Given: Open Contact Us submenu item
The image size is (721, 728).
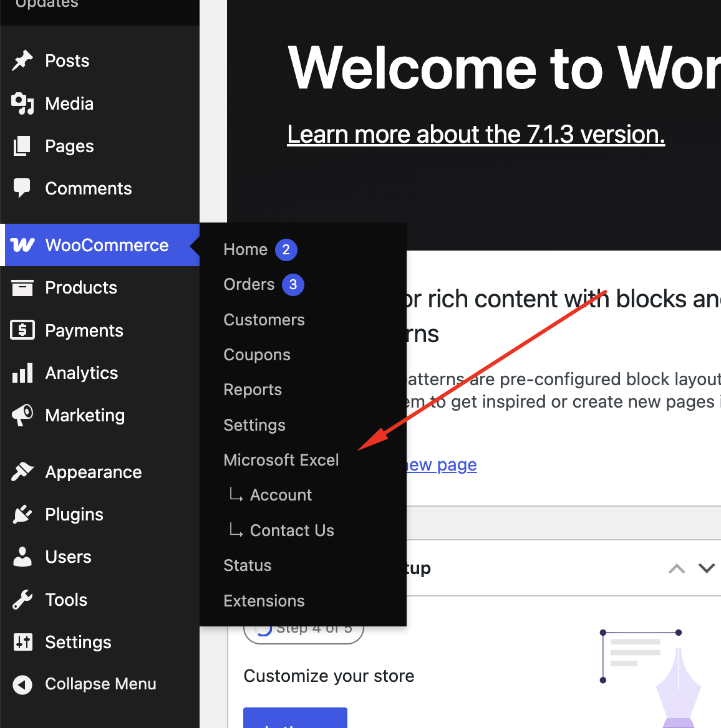Looking at the screenshot, I should 292,530.
